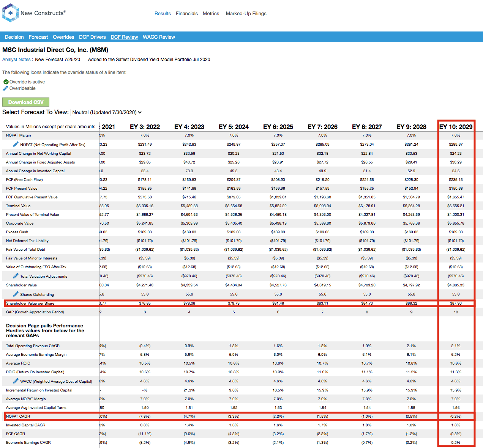The image size is (483, 448).
Task: Click the Fair Value of Total Debt label
Action: 25,250
